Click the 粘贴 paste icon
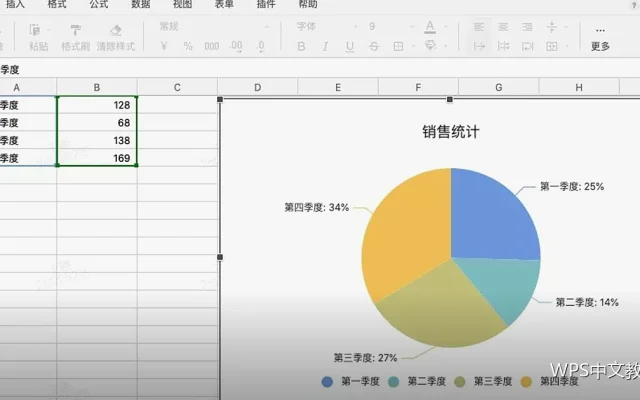Viewport: 640px width, 400px height. pyautogui.click(x=35, y=30)
